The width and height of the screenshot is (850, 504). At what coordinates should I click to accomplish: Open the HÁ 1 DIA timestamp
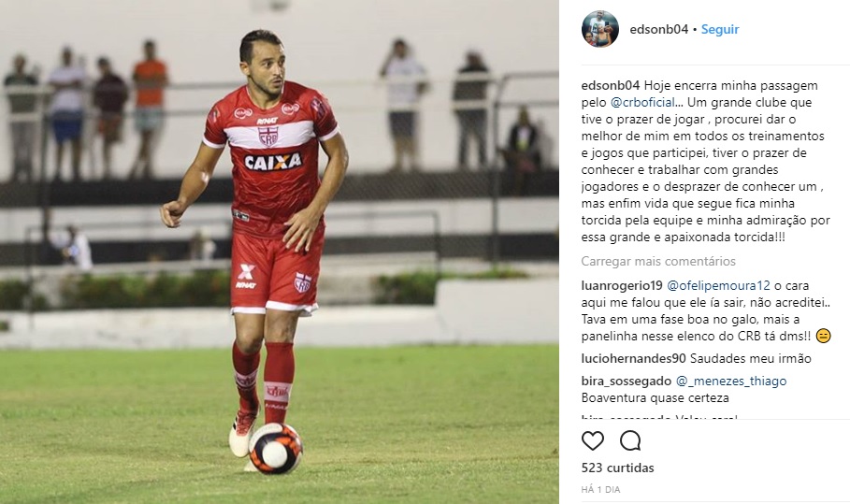pos(600,489)
